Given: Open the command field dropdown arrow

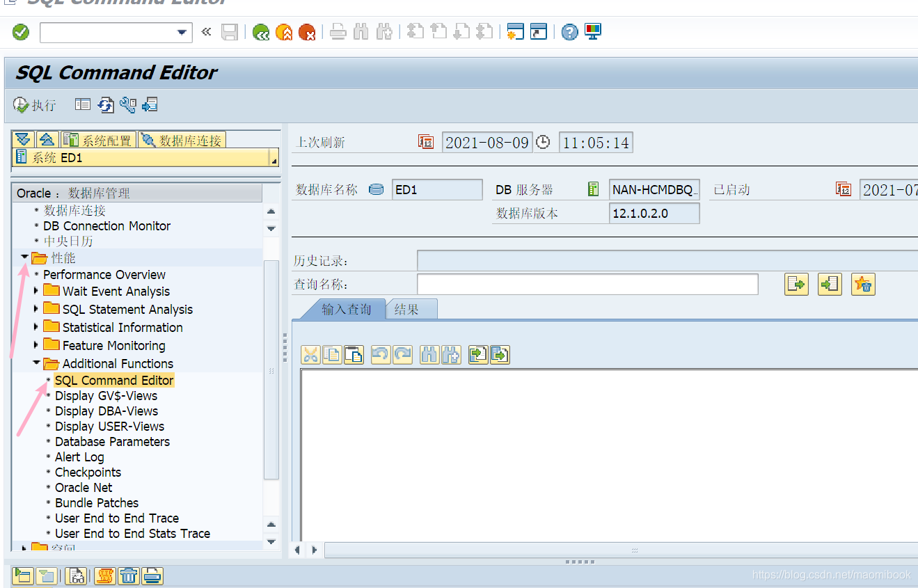Looking at the screenshot, I should [182, 32].
